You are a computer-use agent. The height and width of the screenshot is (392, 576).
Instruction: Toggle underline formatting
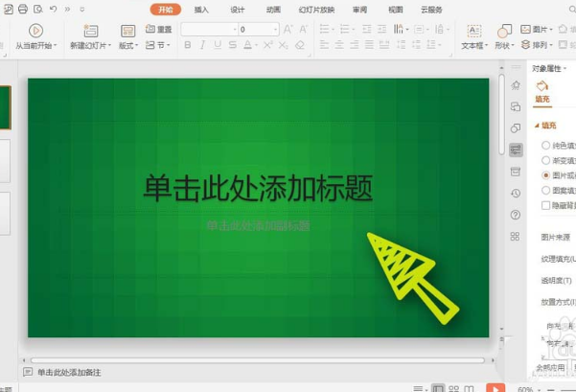point(218,45)
